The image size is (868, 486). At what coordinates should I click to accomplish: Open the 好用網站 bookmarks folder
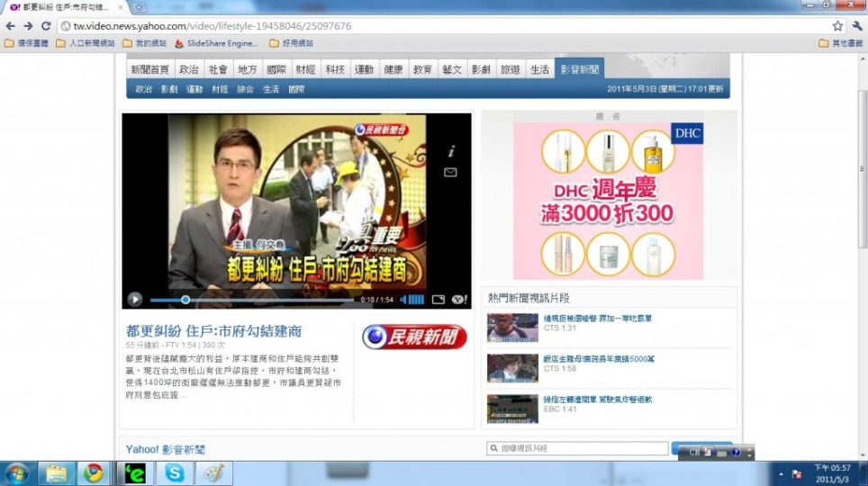click(x=291, y=43)
